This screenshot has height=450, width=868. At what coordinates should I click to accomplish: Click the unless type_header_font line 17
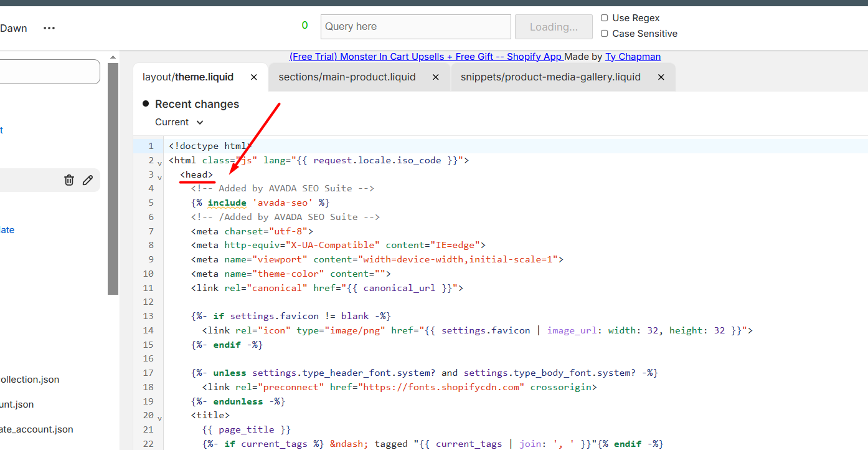[x=425, y=373]
